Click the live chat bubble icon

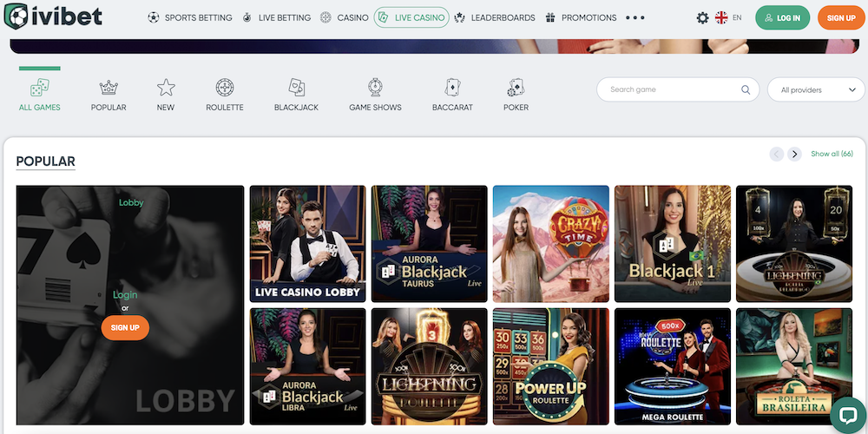click(x=846, y=414)
